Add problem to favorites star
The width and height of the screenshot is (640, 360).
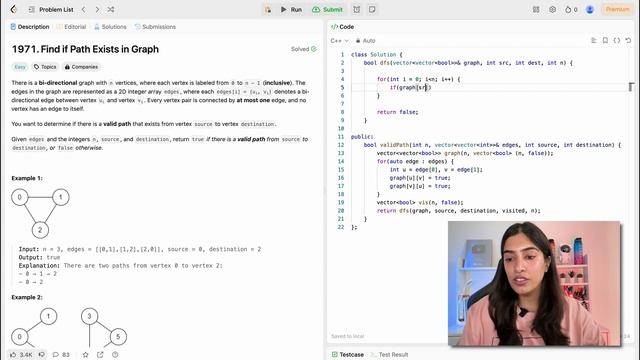coord(85,355)
